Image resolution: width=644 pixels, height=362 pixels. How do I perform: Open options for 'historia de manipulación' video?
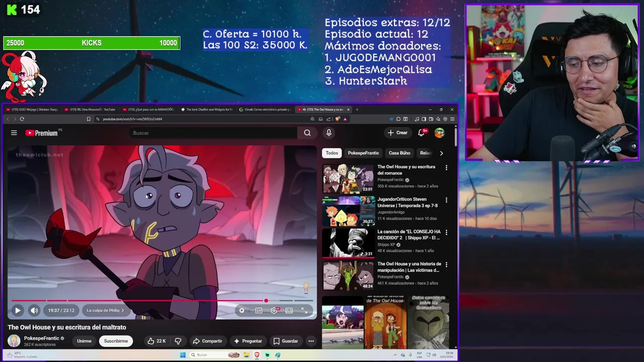click(446, 264)
